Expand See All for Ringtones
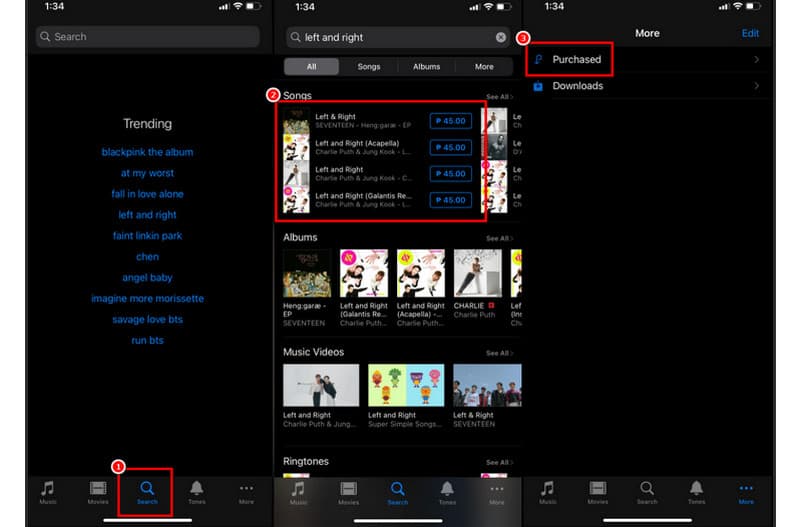The height and width of the screenshot is (527, 800). click(x=499, y=462)
